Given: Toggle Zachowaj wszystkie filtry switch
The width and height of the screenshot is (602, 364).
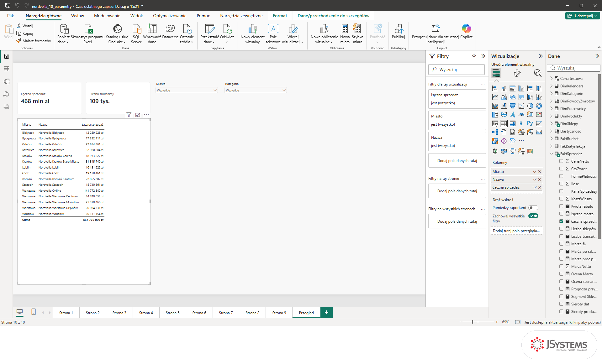Looking at the screenshot, I should point(533,216).
